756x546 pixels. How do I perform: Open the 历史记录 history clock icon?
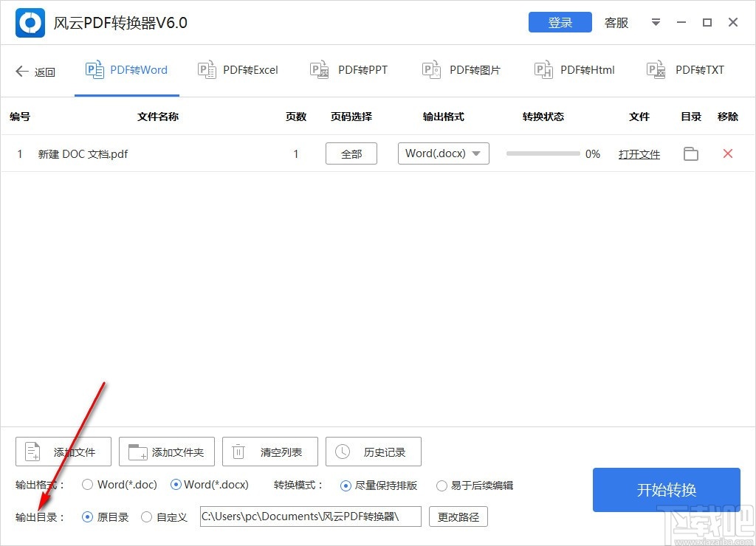point(342,451)
